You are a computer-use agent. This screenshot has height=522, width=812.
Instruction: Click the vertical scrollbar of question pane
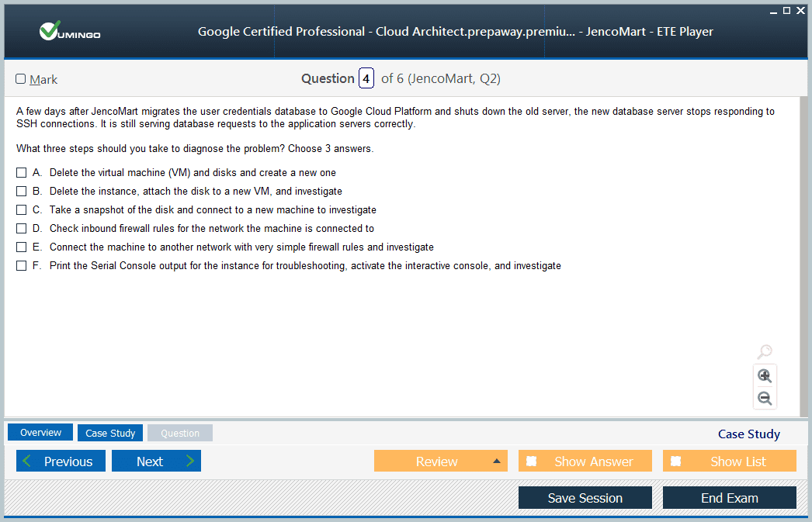tap(803, 257)
